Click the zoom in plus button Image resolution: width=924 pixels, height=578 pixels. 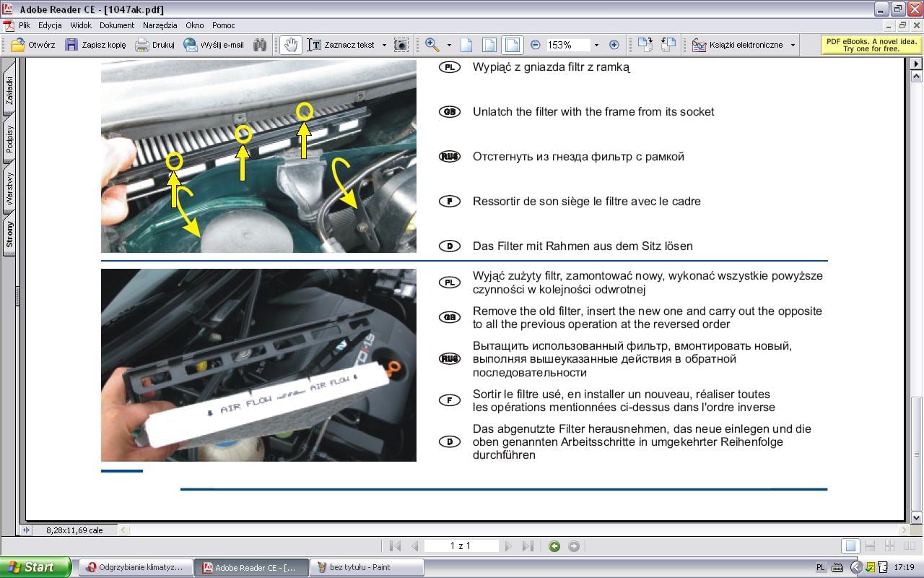pos(614,45)
